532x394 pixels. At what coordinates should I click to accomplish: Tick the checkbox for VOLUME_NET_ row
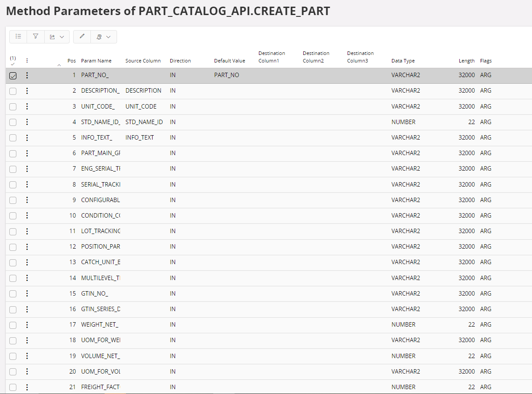[x=13, y=356]
